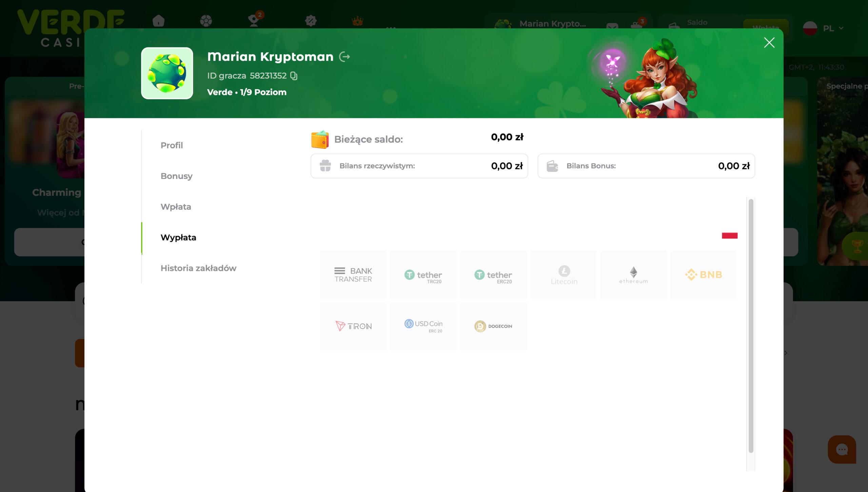
Task: Switch to the Bonusy section
Action: click(x=176, y=176)
